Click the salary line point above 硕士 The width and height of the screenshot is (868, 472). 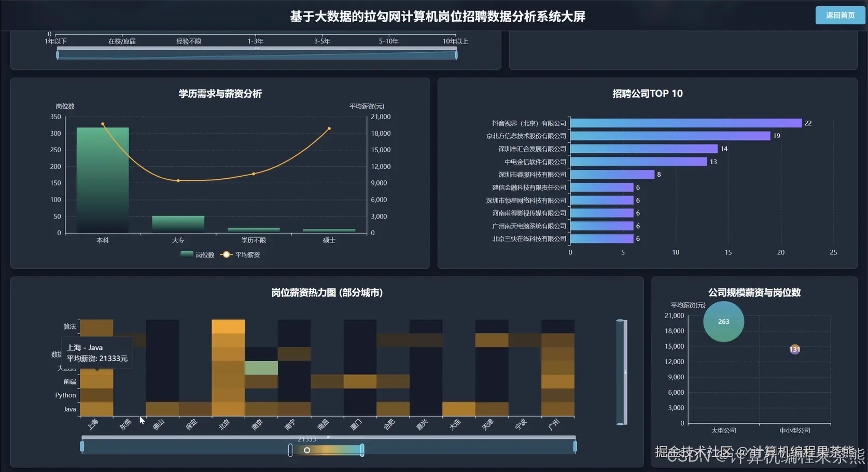click(329, 129)
